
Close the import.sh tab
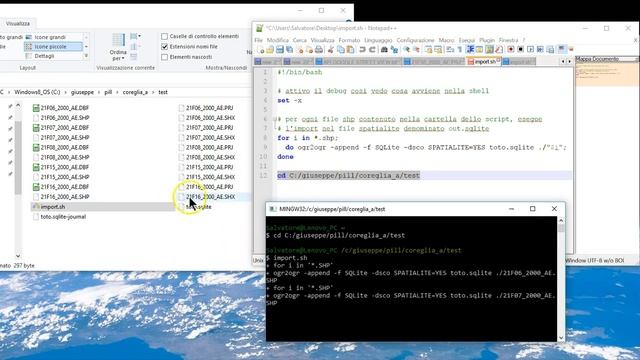click(x=498, y=60)
